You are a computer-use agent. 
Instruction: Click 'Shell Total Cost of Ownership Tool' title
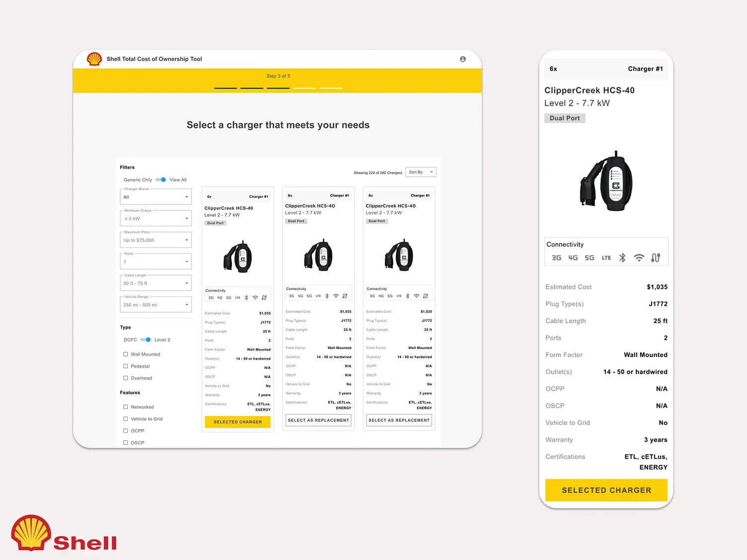coord(154,59)
